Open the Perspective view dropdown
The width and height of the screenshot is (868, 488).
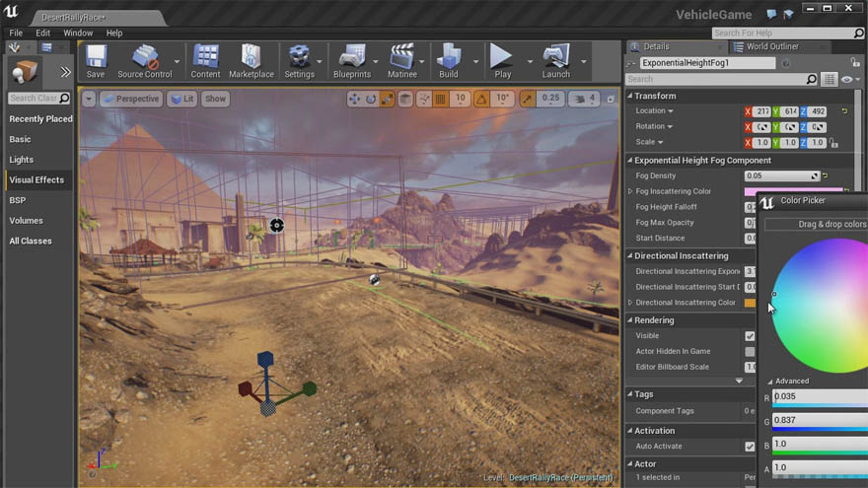tap(132, 99)
